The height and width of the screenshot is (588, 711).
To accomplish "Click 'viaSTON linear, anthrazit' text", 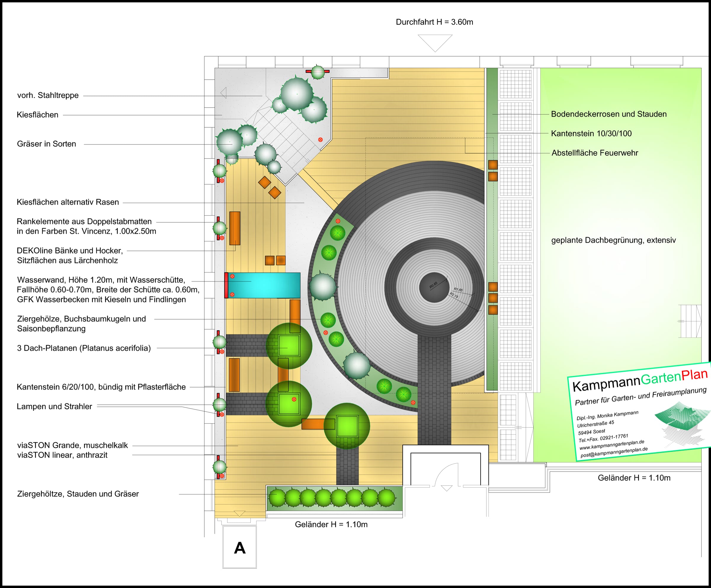I will pyautogui.click(x=62, y=455).
